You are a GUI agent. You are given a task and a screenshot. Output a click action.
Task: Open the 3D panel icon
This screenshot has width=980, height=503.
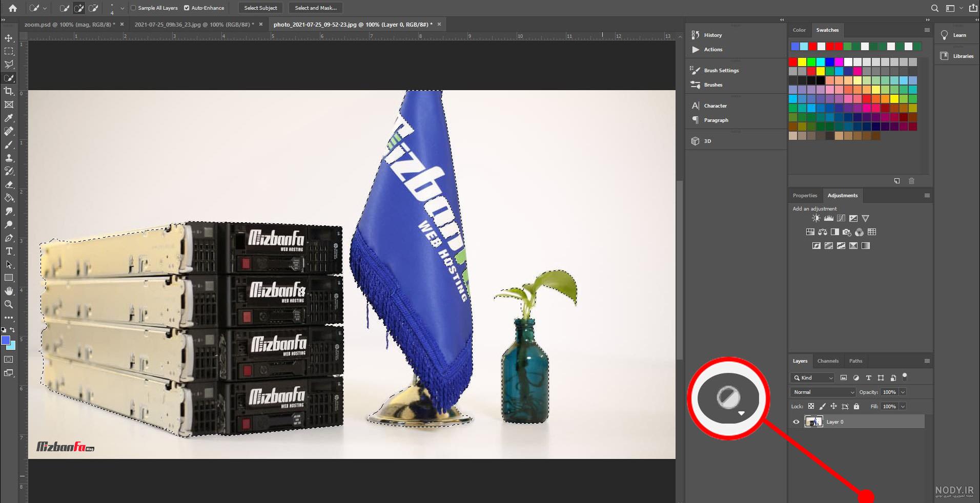point(696,141)
